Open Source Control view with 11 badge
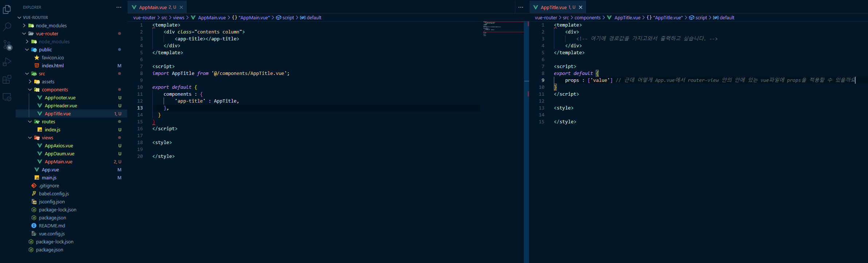 point(7,45)
